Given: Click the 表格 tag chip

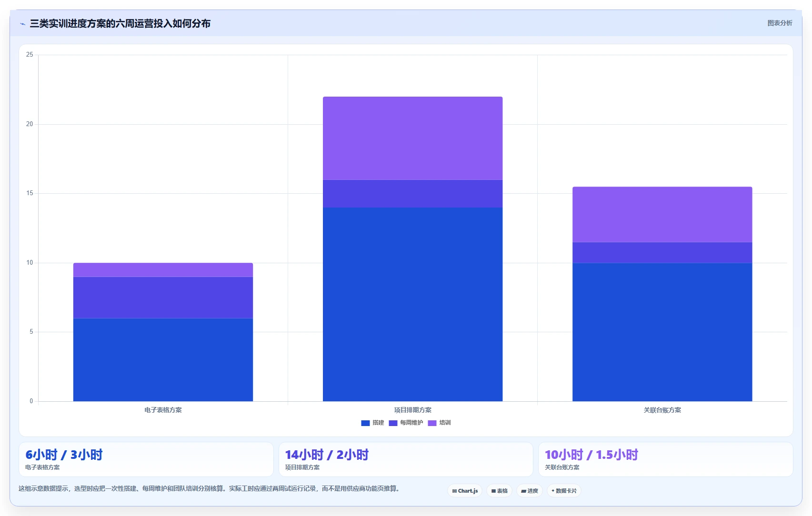Looking at the screenshot, I should (499, 491).
